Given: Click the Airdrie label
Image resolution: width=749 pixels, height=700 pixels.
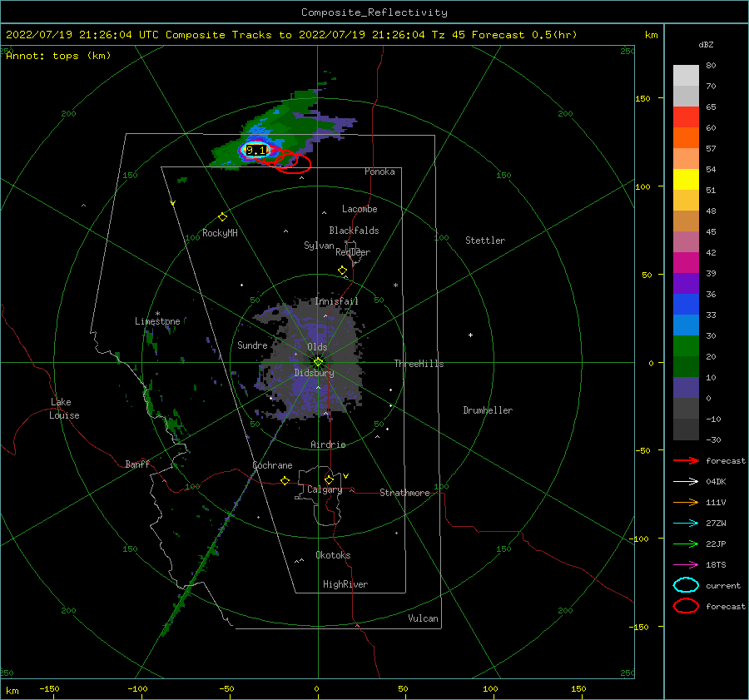Looking at the screenshot, I should [328, 444].
